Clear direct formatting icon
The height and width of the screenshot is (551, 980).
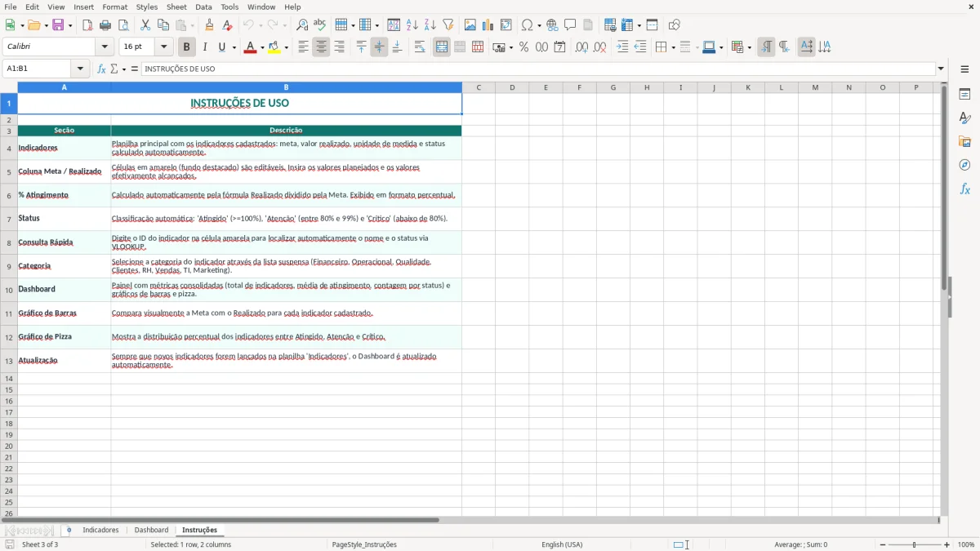point(227,25)
